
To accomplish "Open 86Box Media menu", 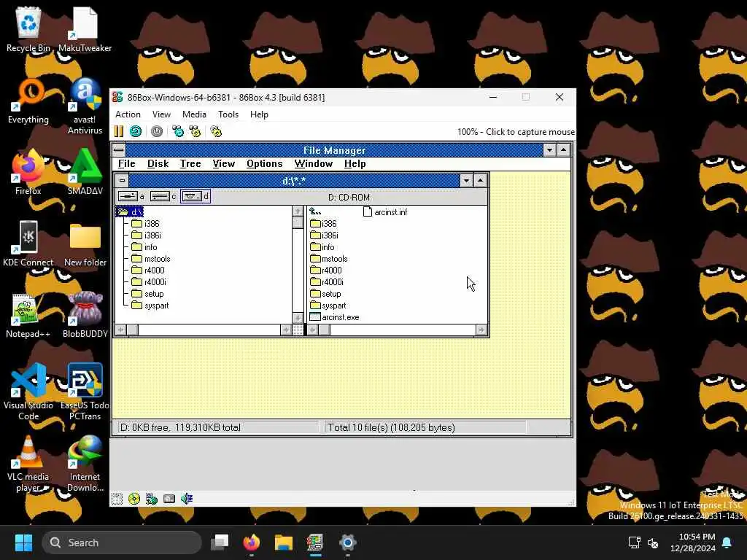I will point(194,114).
